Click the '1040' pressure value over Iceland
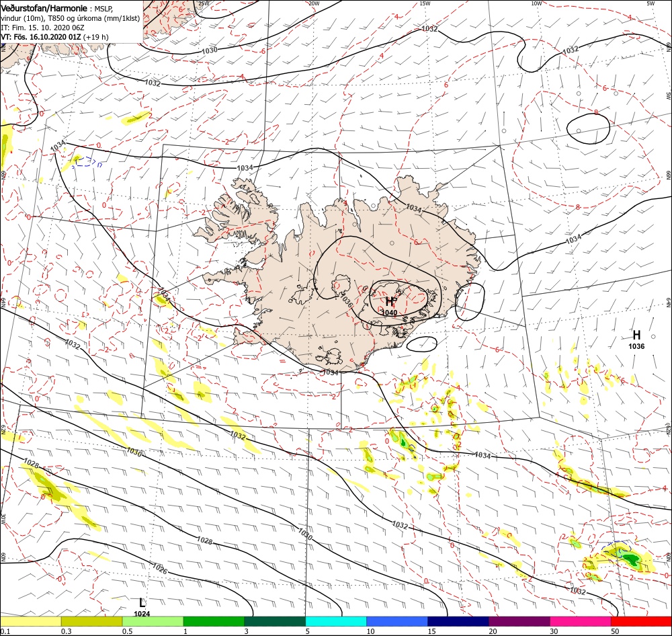Screen dimensions: 672x636 tap(389, 313)
